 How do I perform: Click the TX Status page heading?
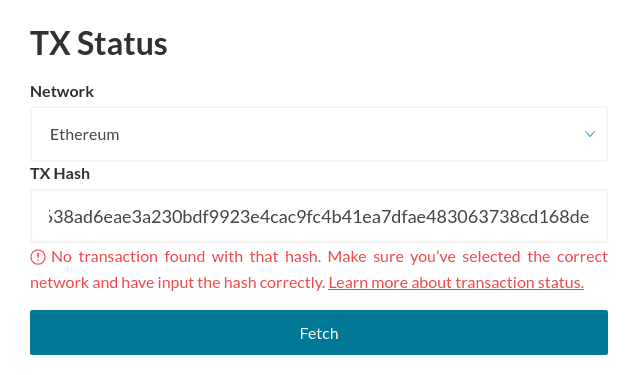click(99, 43)
